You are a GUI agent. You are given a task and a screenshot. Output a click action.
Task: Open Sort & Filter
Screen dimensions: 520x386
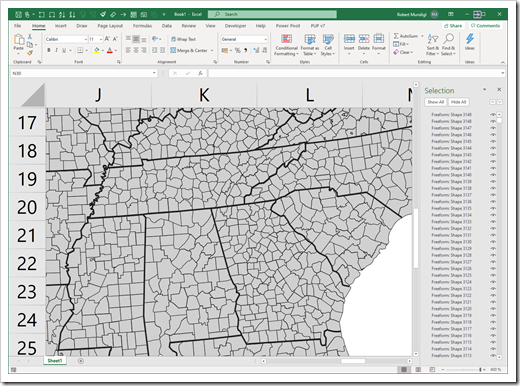click(433, 44)
